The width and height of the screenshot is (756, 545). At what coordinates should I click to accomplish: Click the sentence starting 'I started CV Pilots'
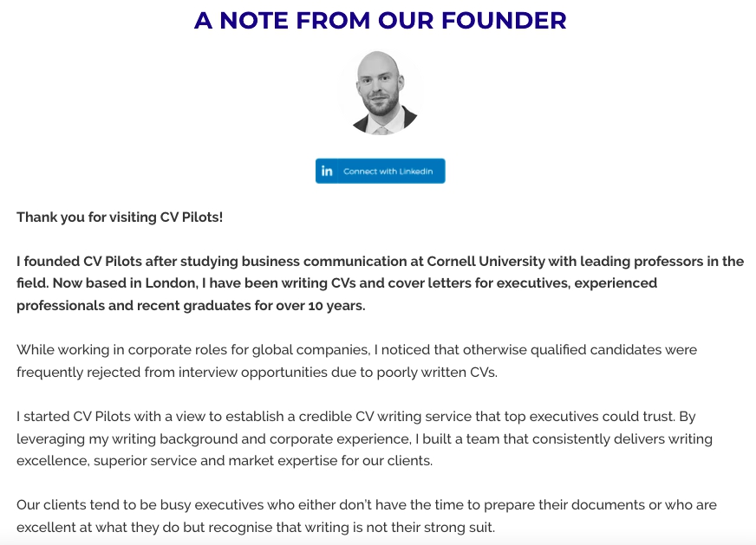(345, 417)
